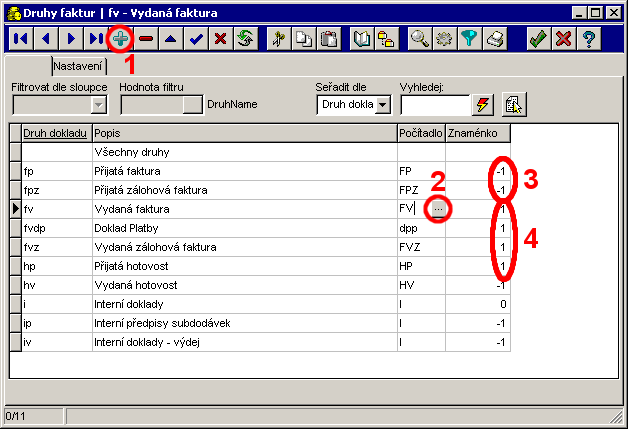Add new record with plus icon
This screenshot has height=429, width=628.
tap(121, 39)
